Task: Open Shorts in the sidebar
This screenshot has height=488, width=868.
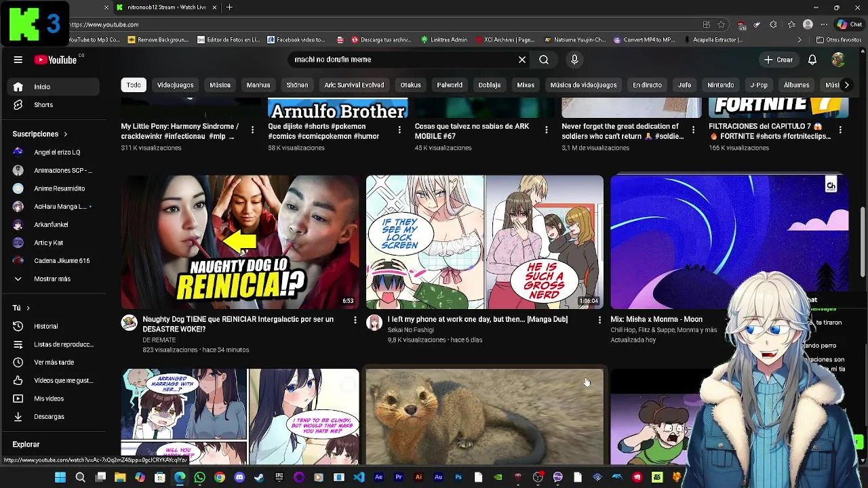Action: coord(53,104)
